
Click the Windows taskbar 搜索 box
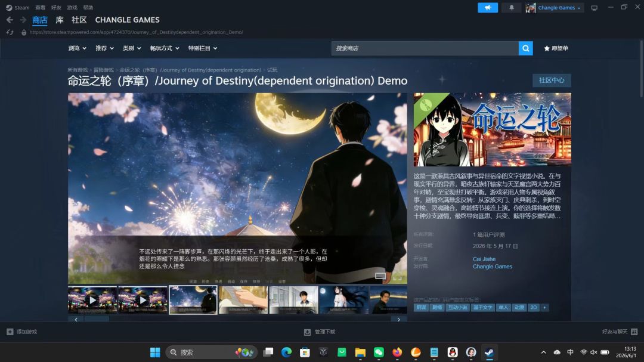(x=211, y=352)
